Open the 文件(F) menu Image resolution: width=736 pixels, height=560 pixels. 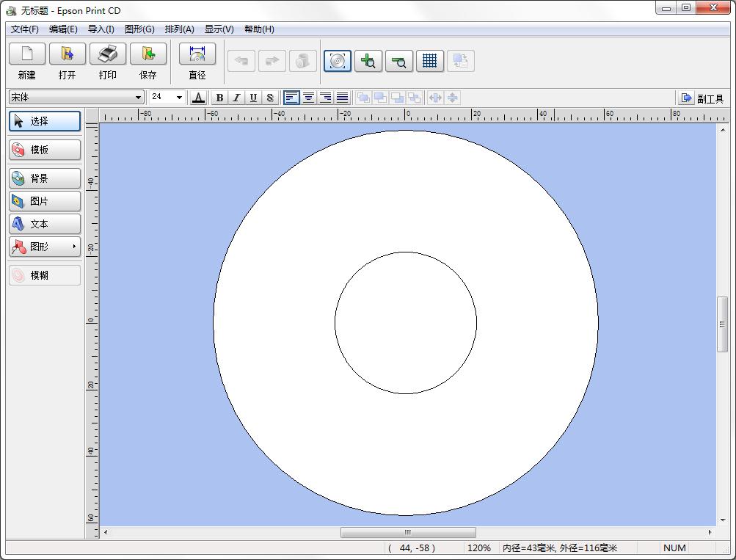(x=25, y=29)
